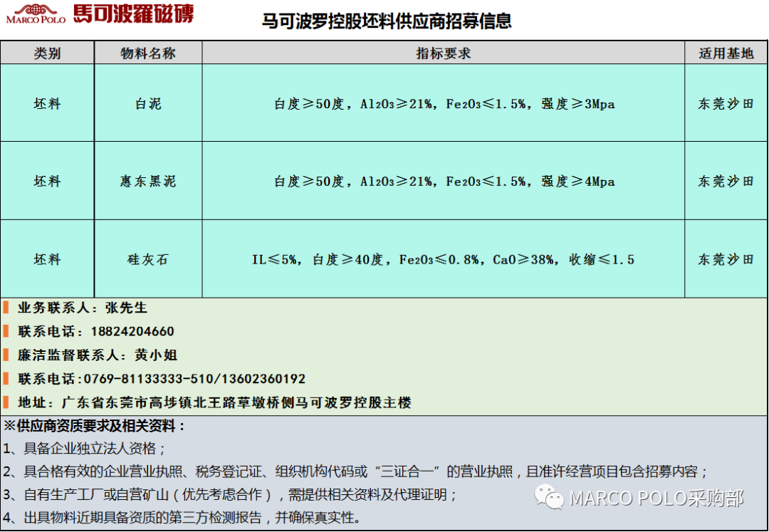The width and height of the screenshot is (769, 532).
Task: Select the 硅灰石 material name cell
Action: pyautogui.click(x=148, y=259)
